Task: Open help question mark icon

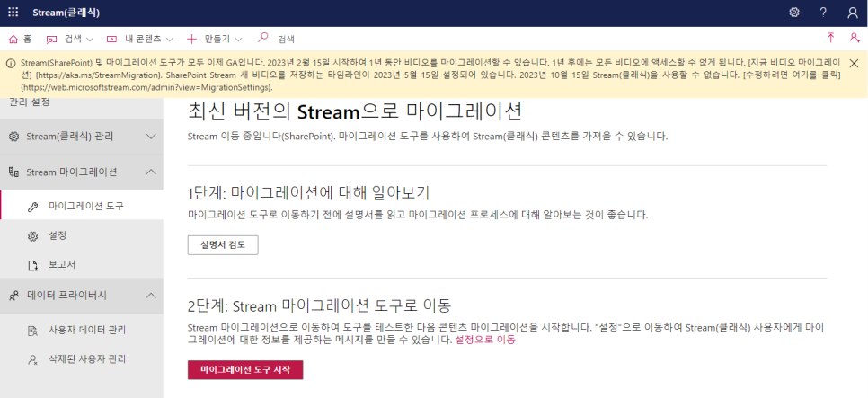Action: 824,13
